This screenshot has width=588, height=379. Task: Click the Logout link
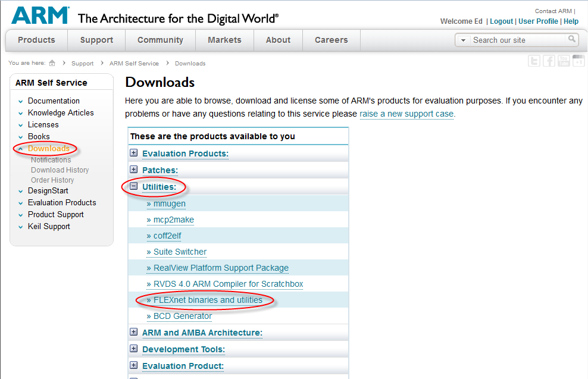click(501, 21)
